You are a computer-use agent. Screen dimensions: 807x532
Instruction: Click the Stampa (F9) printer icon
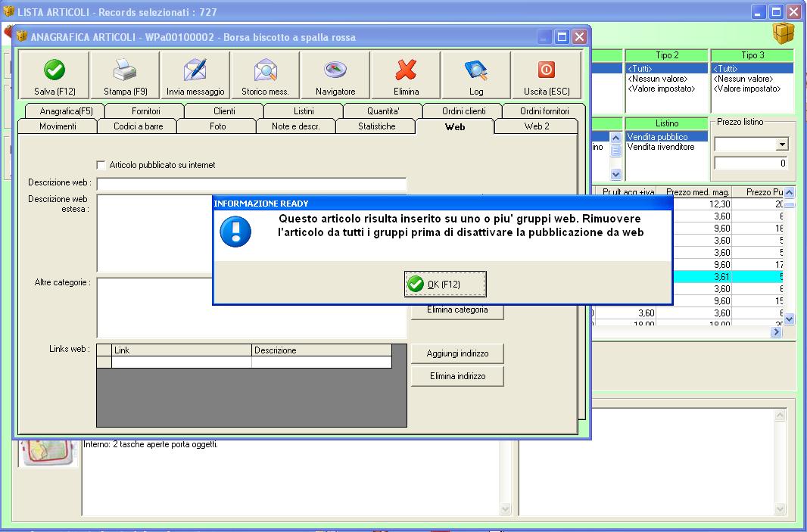pos(125,70)
